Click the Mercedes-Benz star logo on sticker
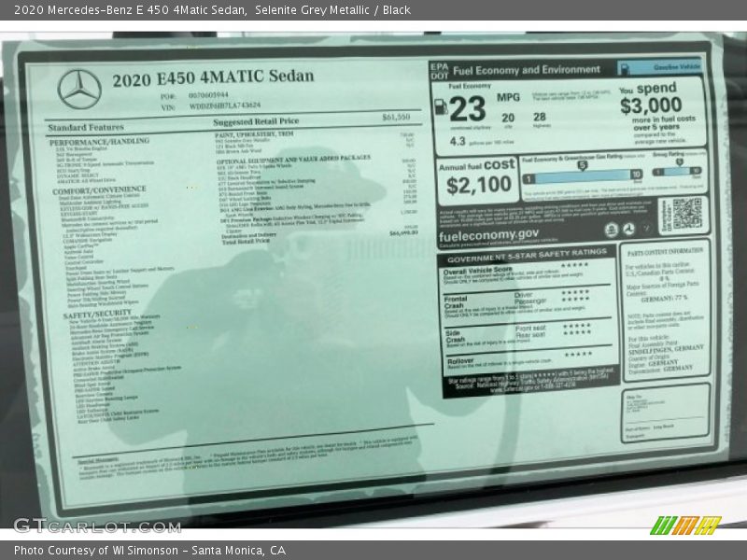Image resolution: width=747 pixels, height=560 pixels. point(79,90)
